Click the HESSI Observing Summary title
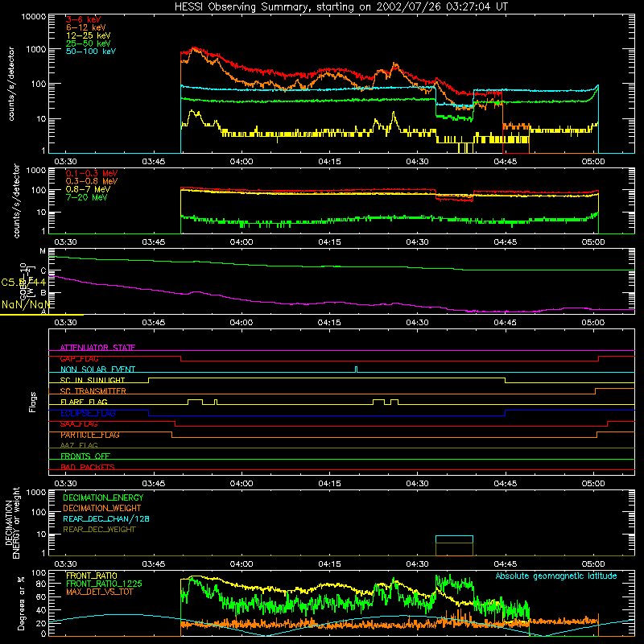644x644 pixels. pos(341,7)
